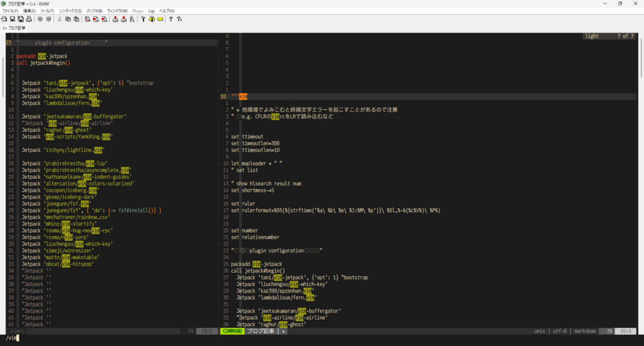Screen dimensions: 644x346
Task: Click the Open file toolbar icon
Action: tap(4, 19)
